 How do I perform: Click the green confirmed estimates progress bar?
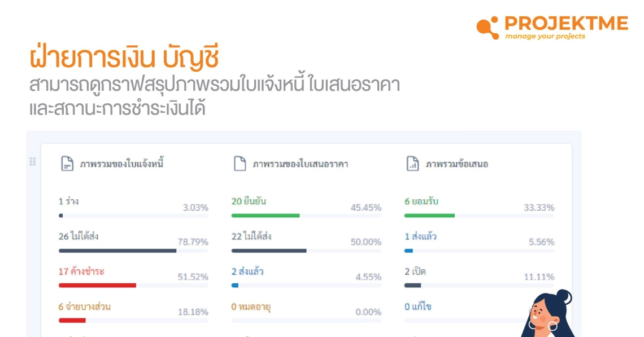266,215
